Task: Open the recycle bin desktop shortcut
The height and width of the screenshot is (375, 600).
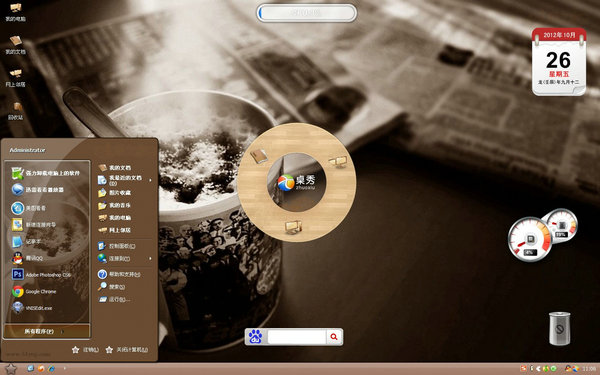Action: 16,111
